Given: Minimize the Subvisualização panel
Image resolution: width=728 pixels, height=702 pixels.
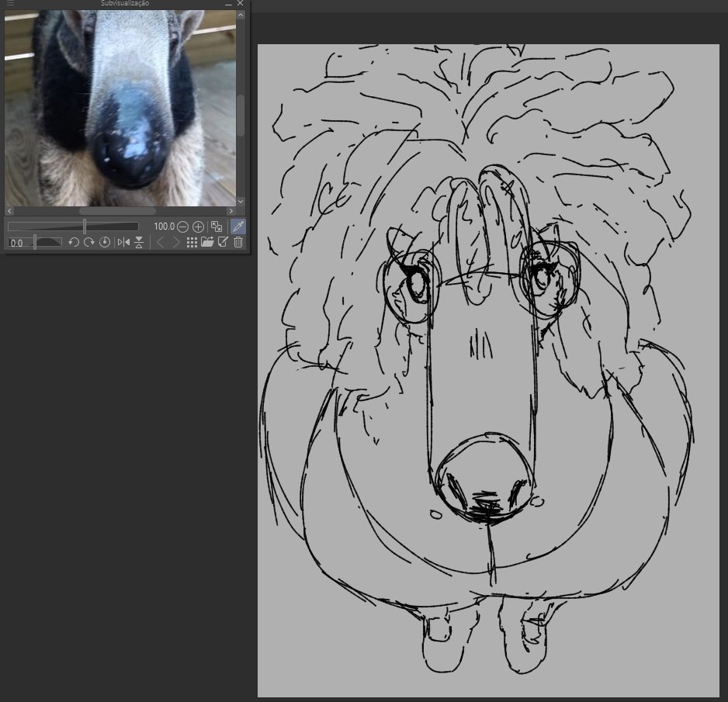Looking at the screenshot, I should [228, 3].
